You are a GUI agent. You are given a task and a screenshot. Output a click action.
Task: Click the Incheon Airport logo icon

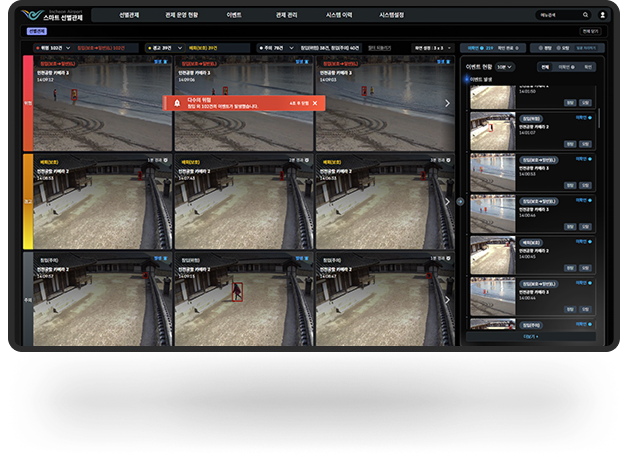click(32, 15)
